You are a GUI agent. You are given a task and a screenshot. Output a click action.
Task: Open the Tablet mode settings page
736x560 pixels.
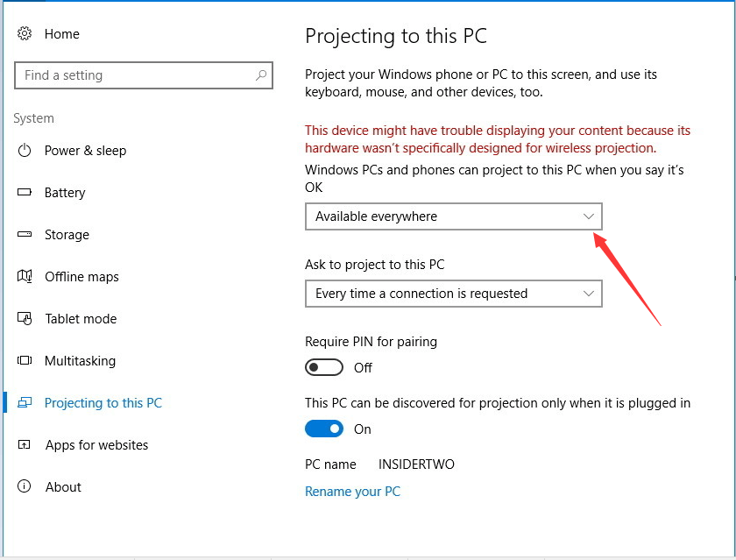81,319
